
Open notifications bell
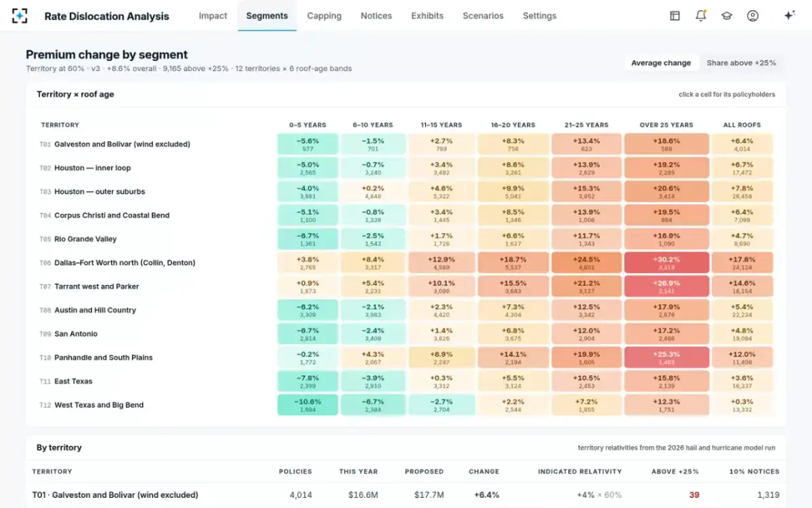tap(701, 16)
